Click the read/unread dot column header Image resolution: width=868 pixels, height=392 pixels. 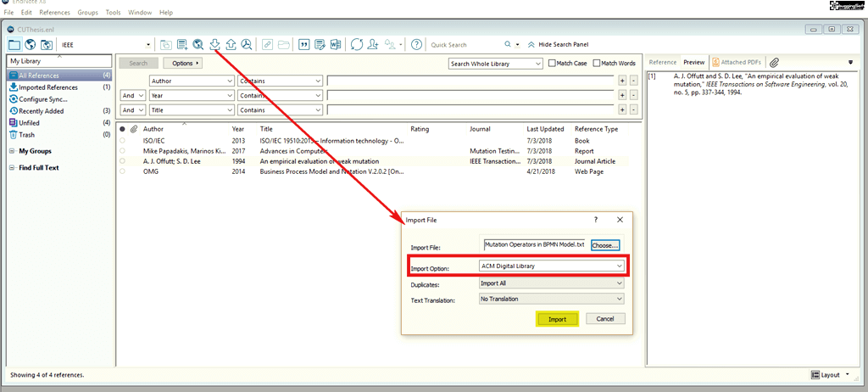point(122,129)
